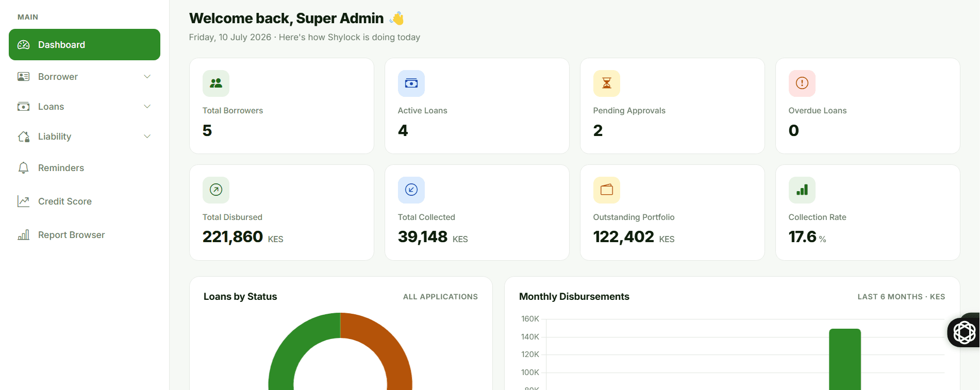Click the 100K axis label
This screenshot has height=390, width=980.
click(530, 372)
